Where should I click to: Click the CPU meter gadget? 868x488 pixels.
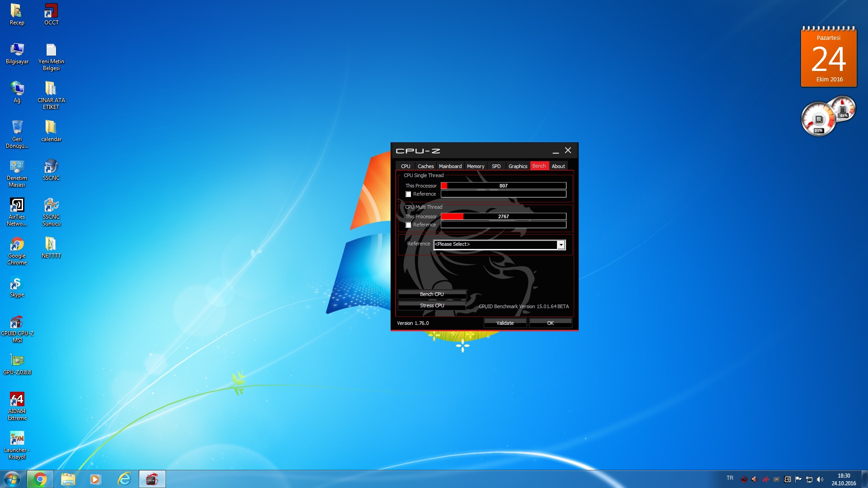coord(818,119)
